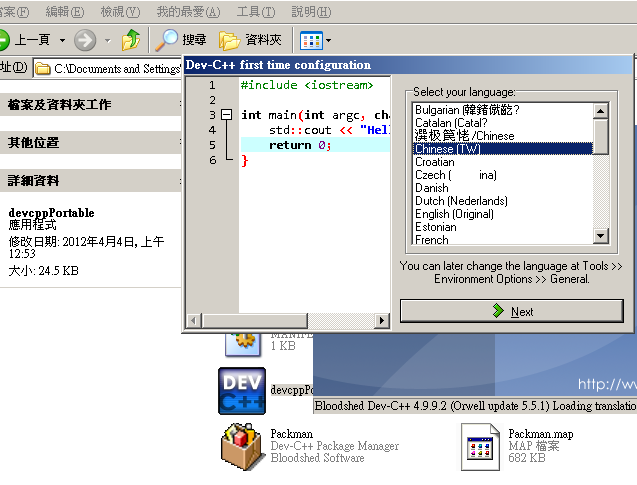The image size is (637, 485).
Task: Open the 工具(T) menu in Explorer
Action: (256, 12)
